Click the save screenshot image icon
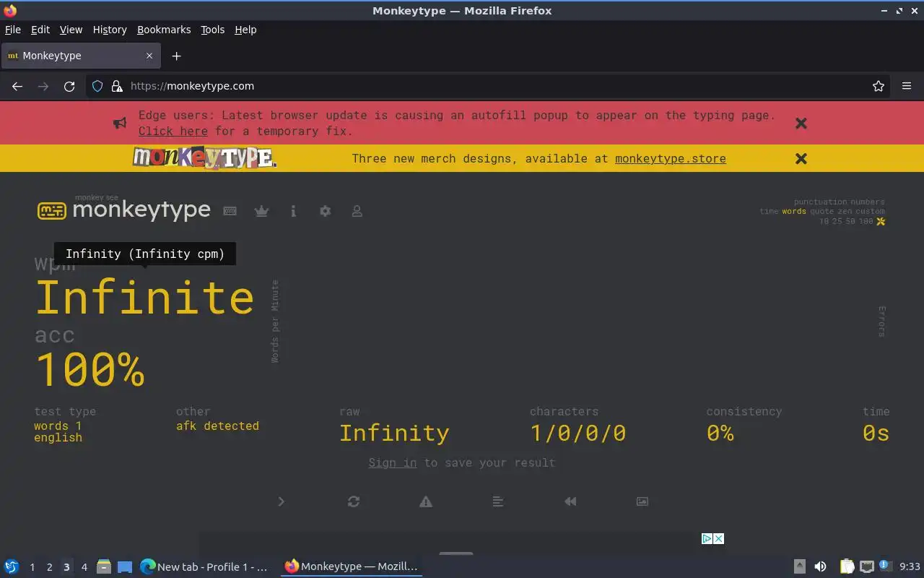Image resolution: width=924 pixels, height=578 pixels. [642, 501]
